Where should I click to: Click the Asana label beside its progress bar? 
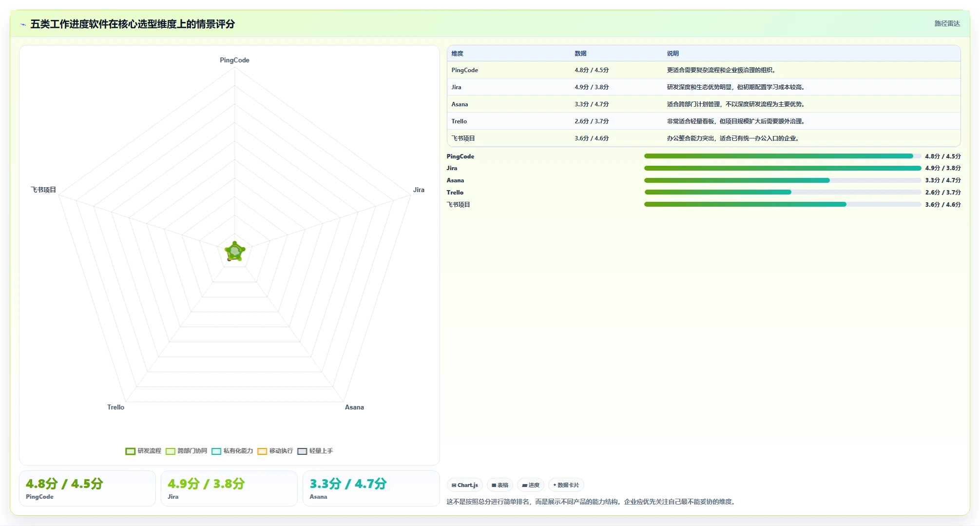455,180
